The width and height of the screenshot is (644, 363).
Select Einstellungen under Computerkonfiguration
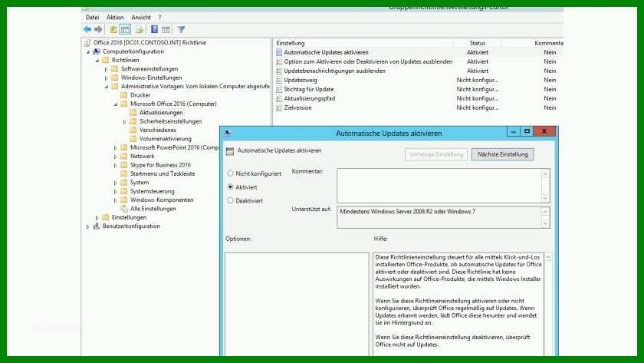pos(129,217)
